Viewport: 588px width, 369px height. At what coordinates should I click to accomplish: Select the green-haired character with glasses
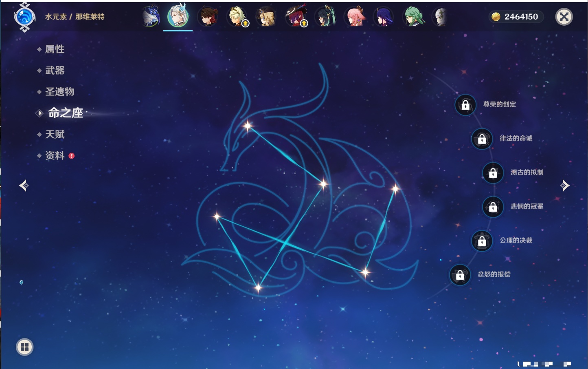tap(413, 17)
